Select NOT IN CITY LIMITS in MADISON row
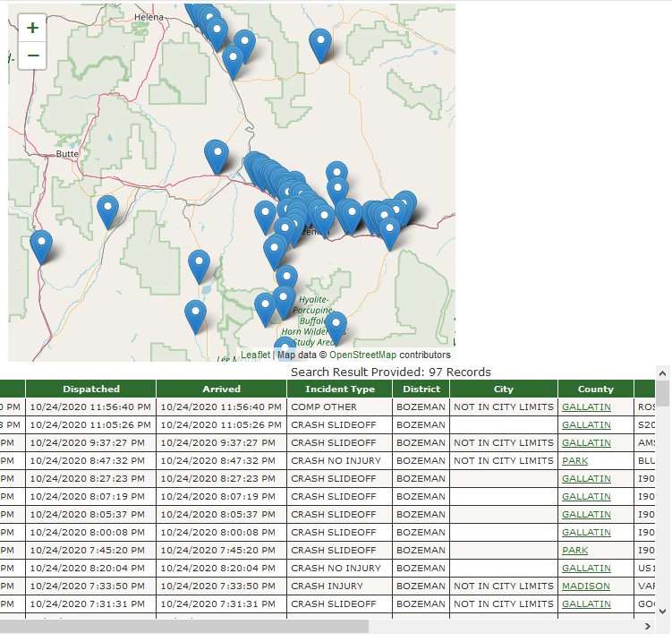Viewport: 672px width, 642px height. 504,586
